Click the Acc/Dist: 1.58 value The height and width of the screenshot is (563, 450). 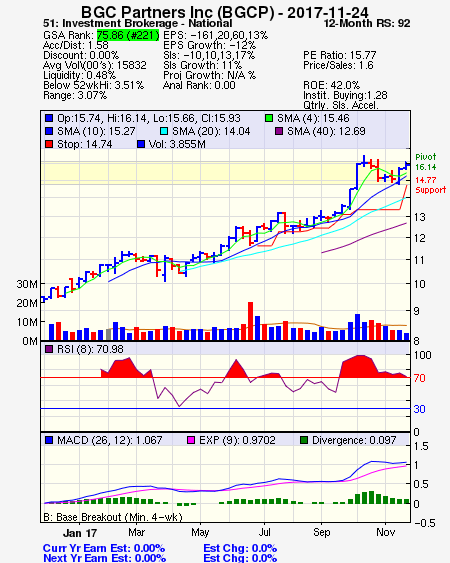(x=76, y=45)
